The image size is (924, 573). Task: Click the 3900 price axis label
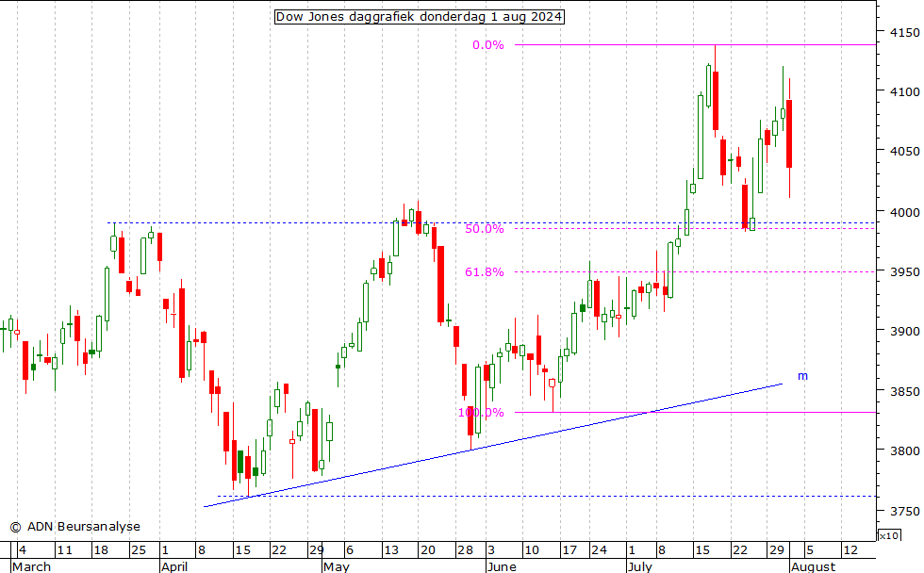[904, 331]
